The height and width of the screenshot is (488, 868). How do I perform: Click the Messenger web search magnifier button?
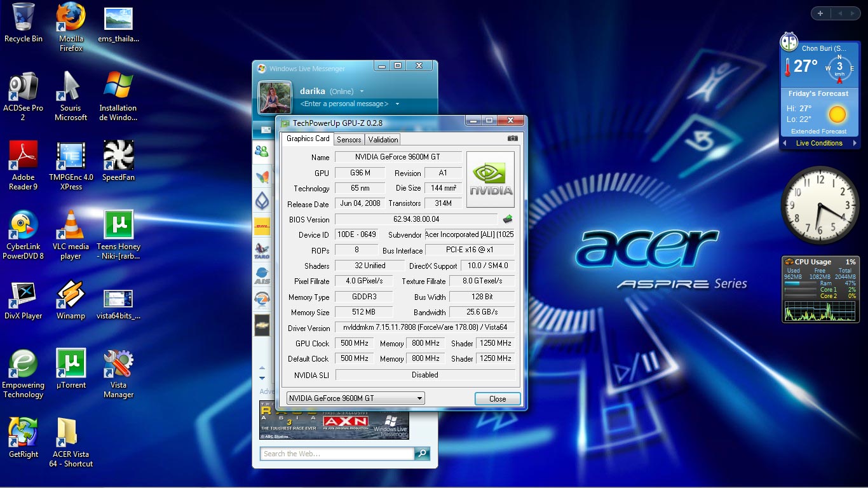[x=422, y=454]
